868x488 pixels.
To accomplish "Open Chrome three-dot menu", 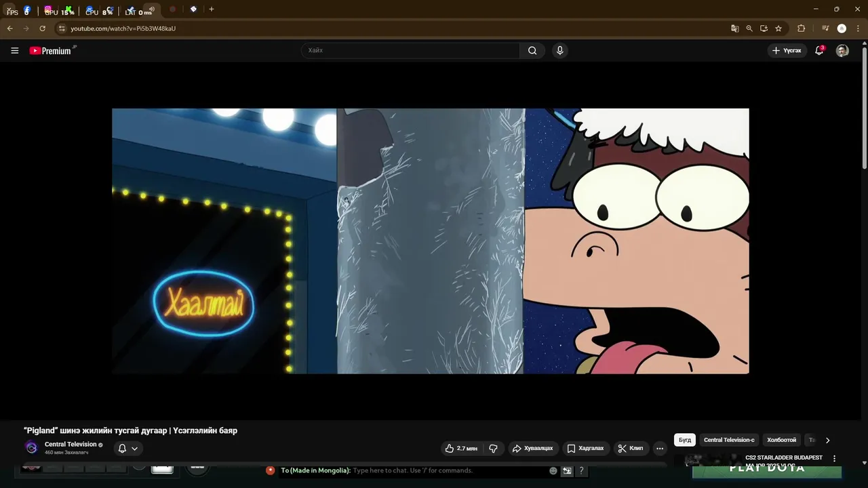I will 858,28.
